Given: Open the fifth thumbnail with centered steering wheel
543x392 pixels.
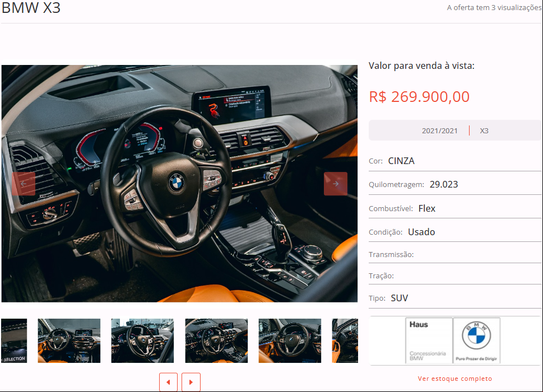Looking at the screenshot, I should 290,340.
